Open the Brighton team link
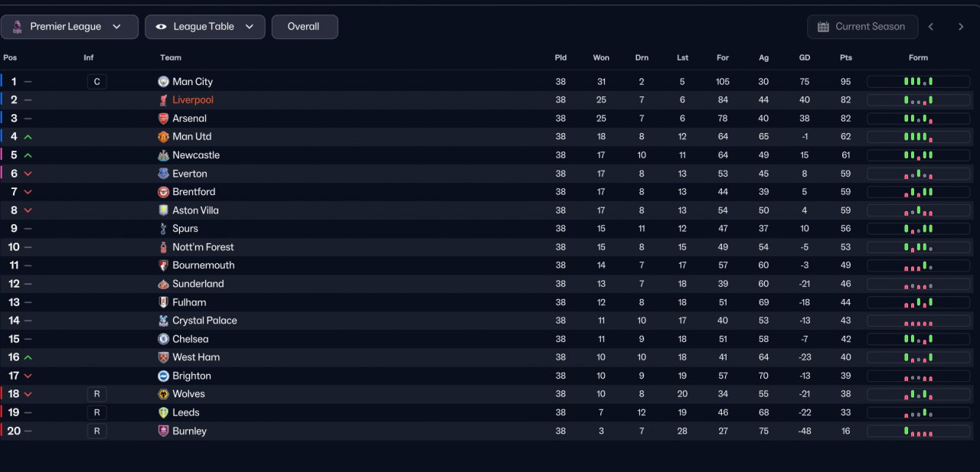Image resolution: width=980 pixels, height=472 pixels. pos(191,376)
